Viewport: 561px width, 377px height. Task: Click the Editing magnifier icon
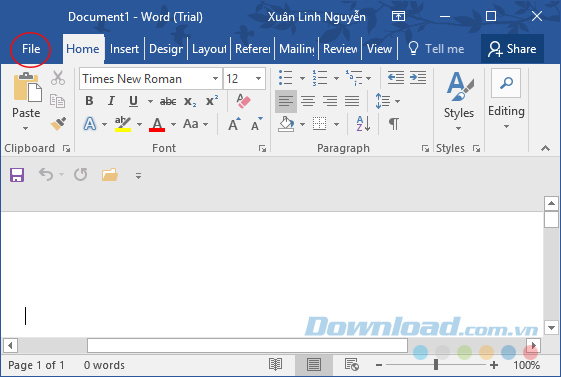506,83
